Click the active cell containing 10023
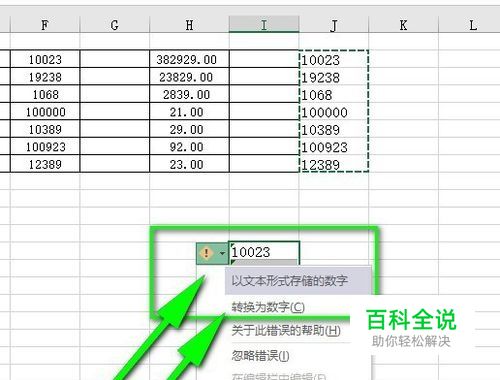The height and width of the screenshot is (380, 500). point(264,253)
